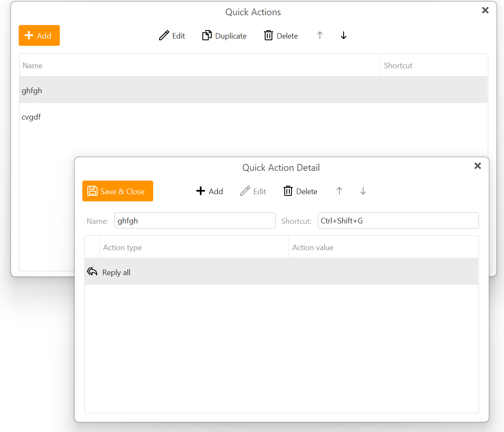Move action down in Quick Action Detail
The height and width of the screenshot is (432, 504).
(363, 191)
